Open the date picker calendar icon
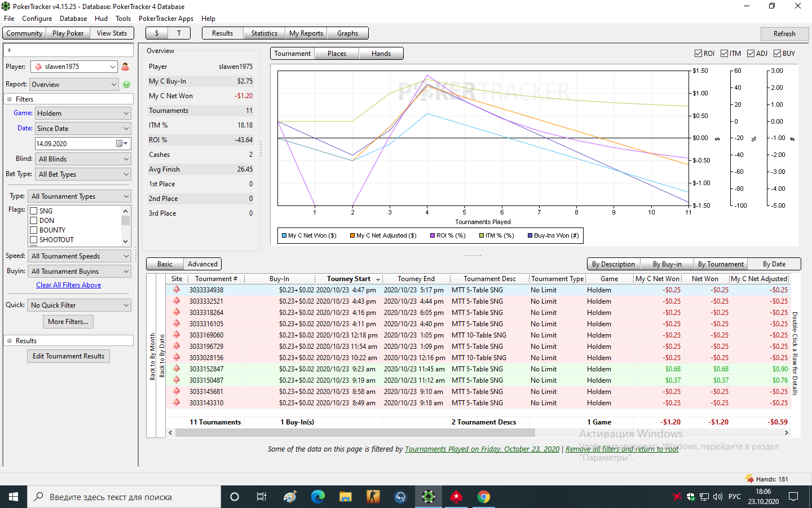 (x=120, y=143)
